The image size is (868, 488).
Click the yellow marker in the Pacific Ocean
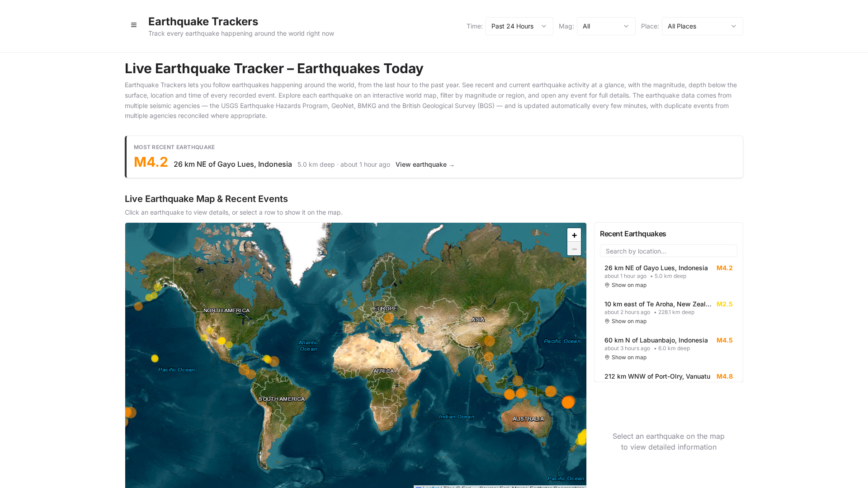point(155,358)
